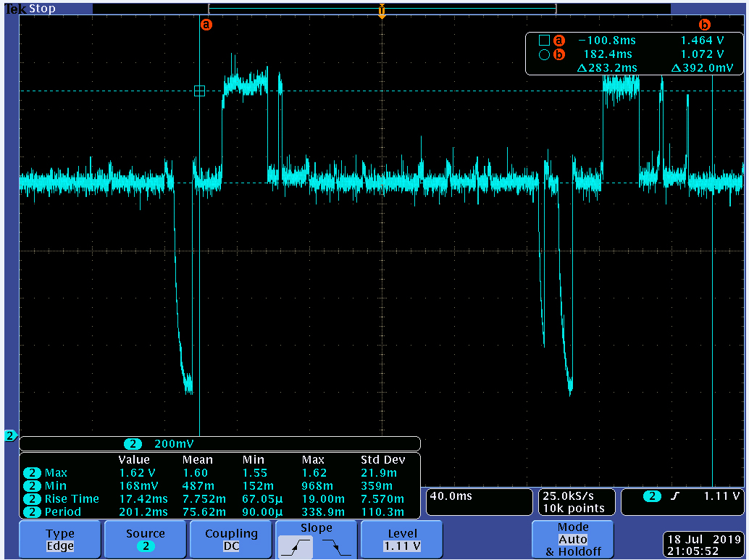
Task: Open the Mode Auto & Holdoff menu
Action: pyautogui.click(x=572, y=540)
